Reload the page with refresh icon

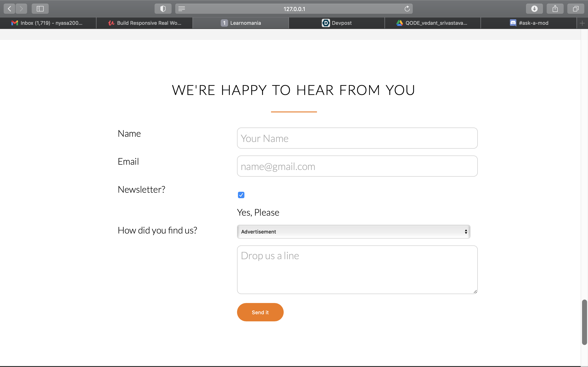point(407,9)
